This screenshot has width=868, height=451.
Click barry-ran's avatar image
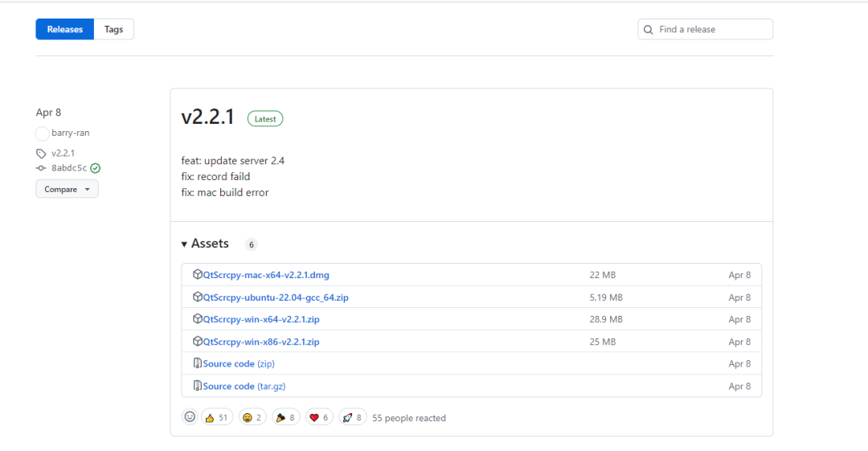[42, 133]
